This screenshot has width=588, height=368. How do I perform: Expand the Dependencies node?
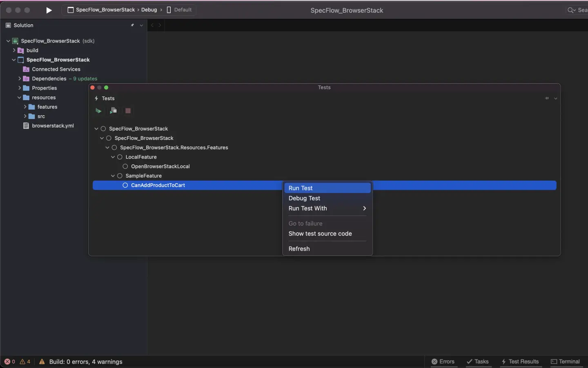[20, 79]
